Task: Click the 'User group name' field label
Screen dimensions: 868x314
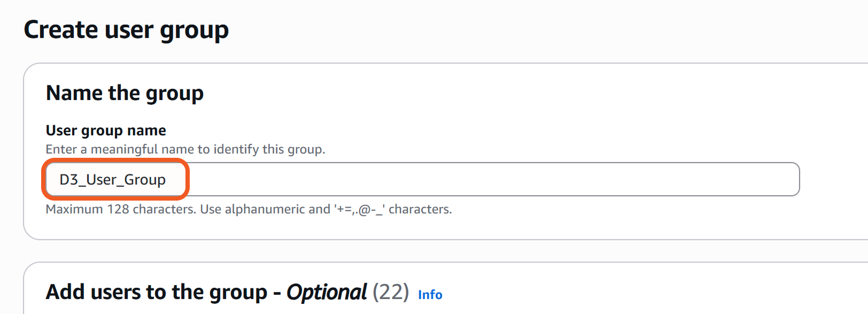Action: coord(106,131)
